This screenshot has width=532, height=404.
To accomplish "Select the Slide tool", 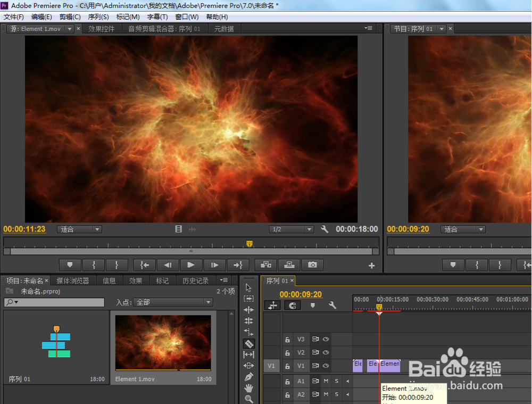I will (248, 366).
